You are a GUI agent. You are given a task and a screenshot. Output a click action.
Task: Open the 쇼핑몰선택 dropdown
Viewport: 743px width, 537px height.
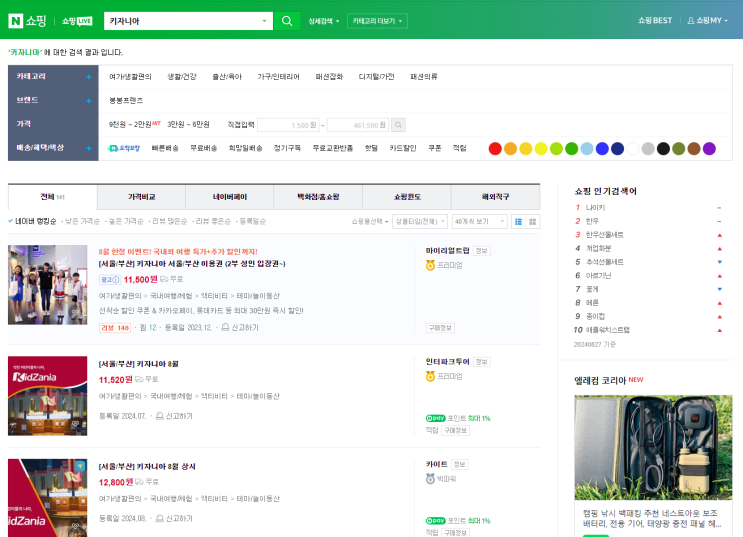click(370, 221)
